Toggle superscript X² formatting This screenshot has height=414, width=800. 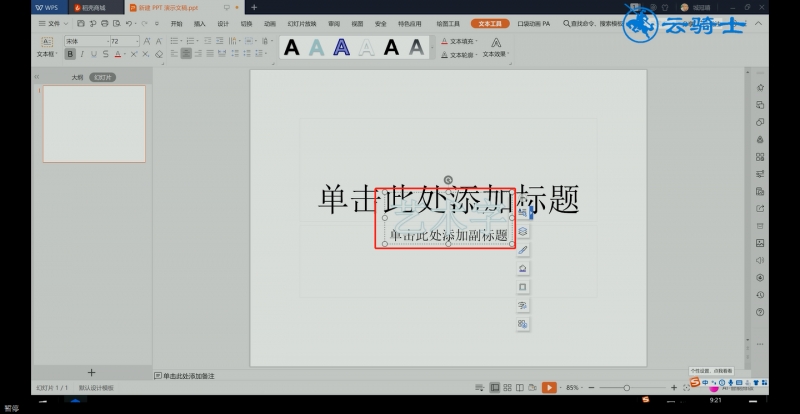click(134, 54)
